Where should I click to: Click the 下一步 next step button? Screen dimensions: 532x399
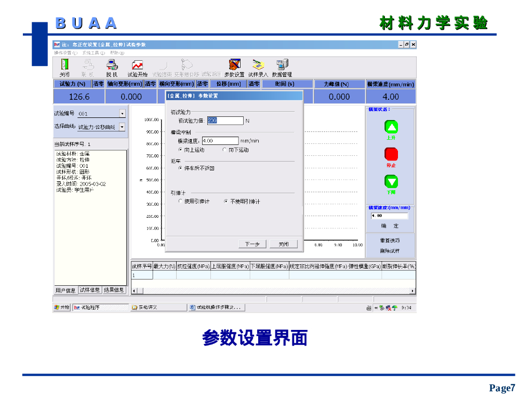(x=252, y=244)
